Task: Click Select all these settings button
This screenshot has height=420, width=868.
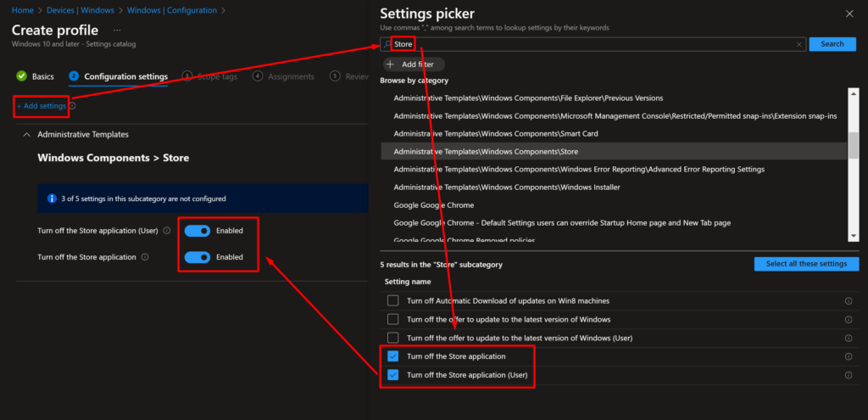Action: 806,264
